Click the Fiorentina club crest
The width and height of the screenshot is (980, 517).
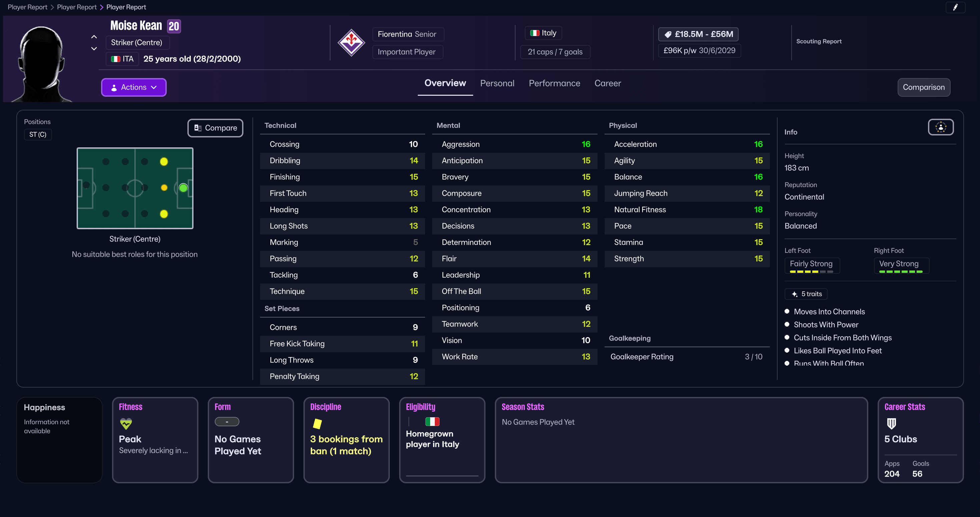click(351, 43)
